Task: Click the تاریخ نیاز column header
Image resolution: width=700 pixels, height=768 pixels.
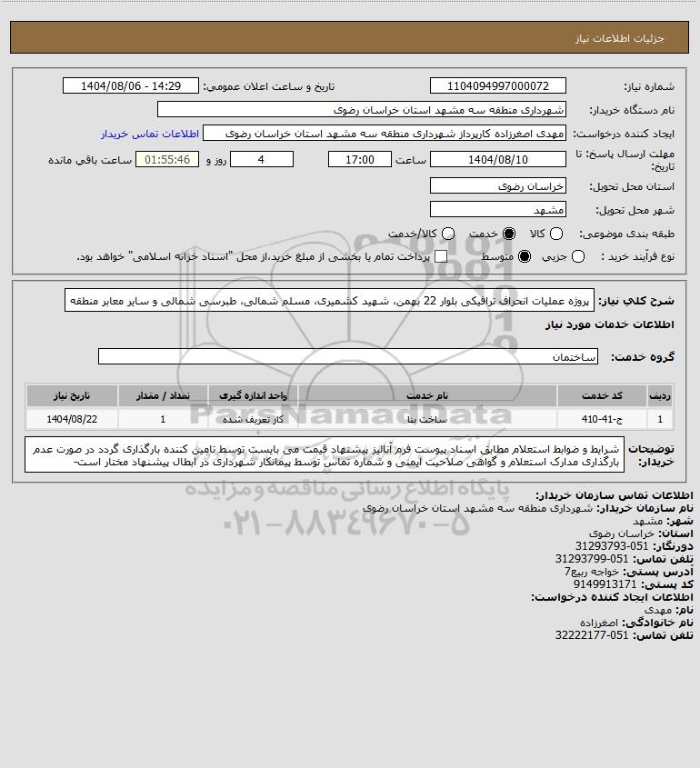Action: (x=72, y=395)
